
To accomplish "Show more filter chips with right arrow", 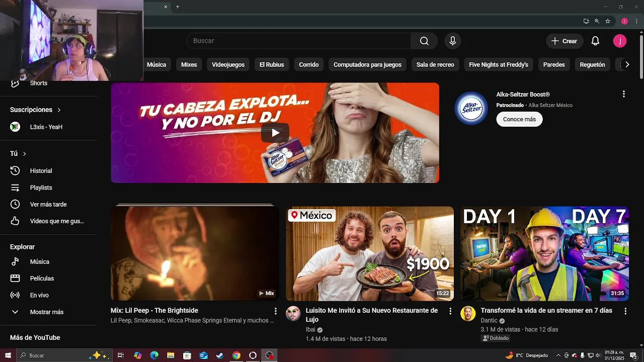I will (x=627, y=64).
